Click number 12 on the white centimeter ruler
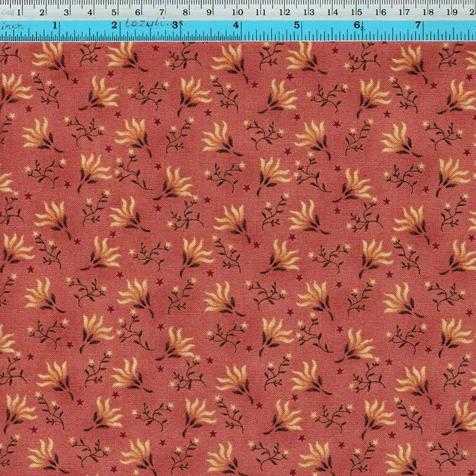476x476 pixels. [x=285, y=12]
